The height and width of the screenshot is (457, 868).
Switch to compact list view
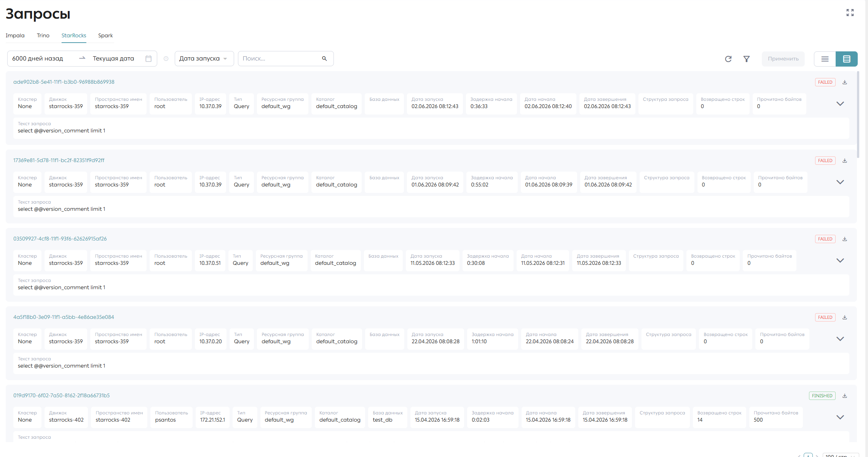(825, 59)
